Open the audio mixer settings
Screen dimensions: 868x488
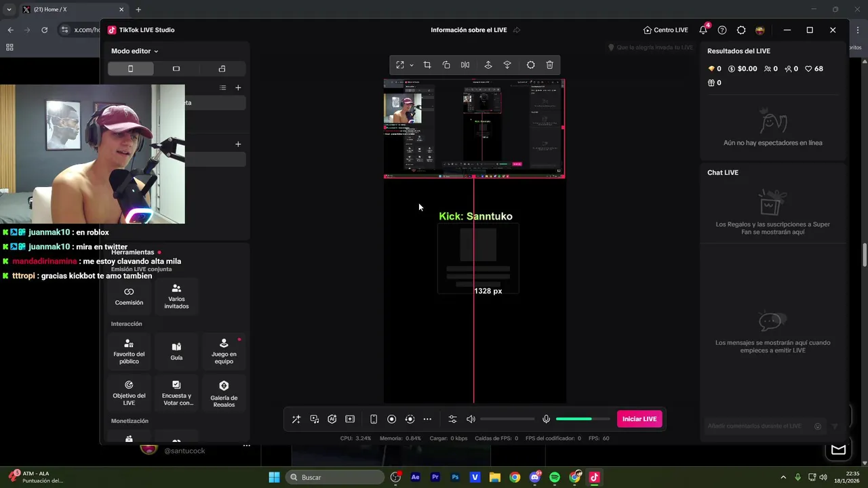click(x=453, y=419)
